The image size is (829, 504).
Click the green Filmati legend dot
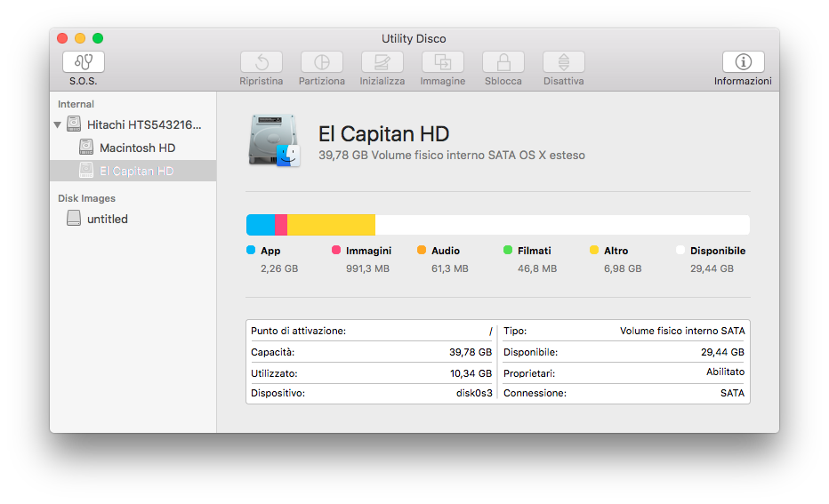[508, 250]
